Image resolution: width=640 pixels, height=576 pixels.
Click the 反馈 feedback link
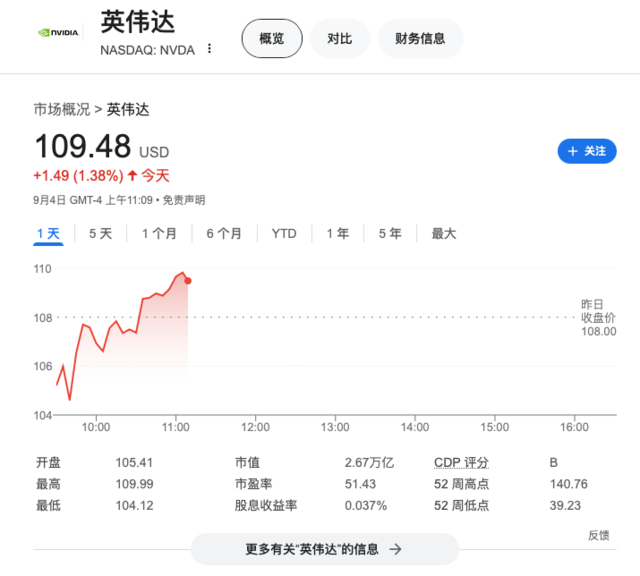tap(599, 535)
